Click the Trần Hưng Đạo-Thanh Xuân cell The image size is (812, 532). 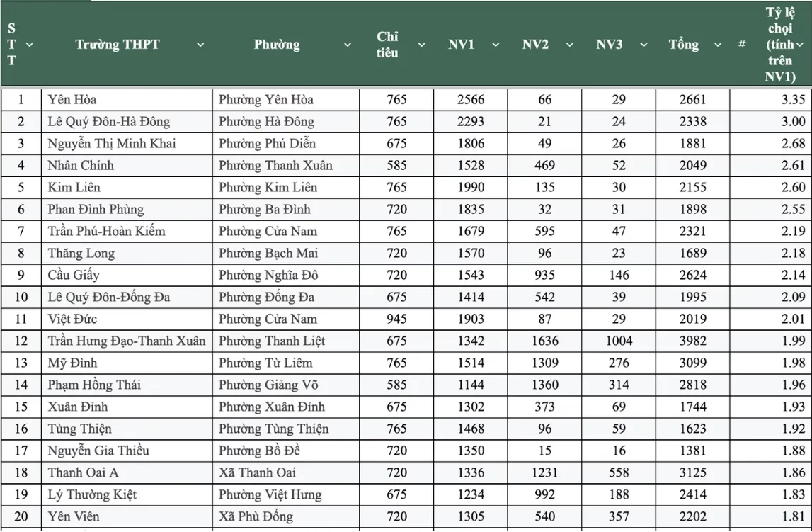tap(127, 341)
